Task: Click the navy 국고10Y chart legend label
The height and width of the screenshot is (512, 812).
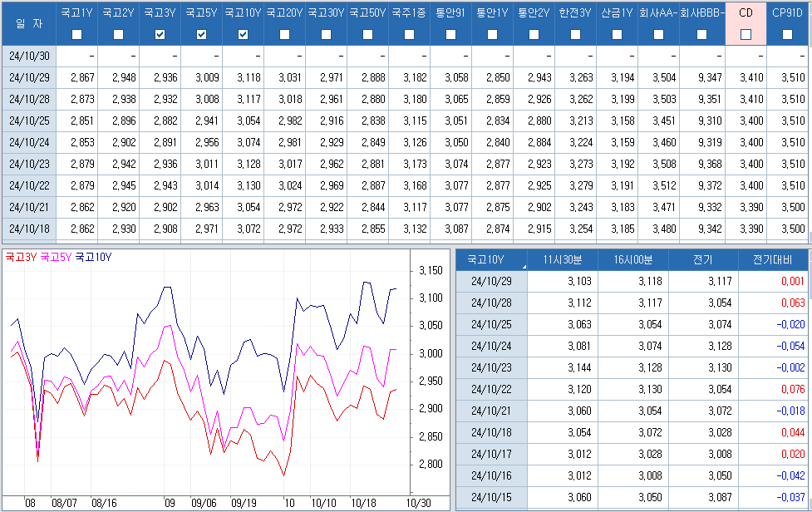Action: pyautogui.click(x=93, y=257)
